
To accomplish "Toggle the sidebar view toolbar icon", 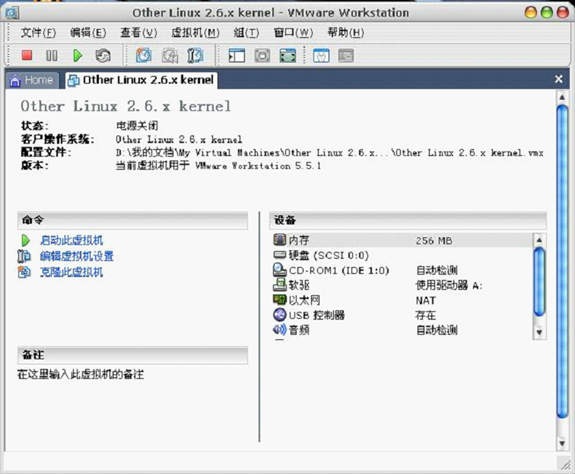I will (x=237, y=56).
